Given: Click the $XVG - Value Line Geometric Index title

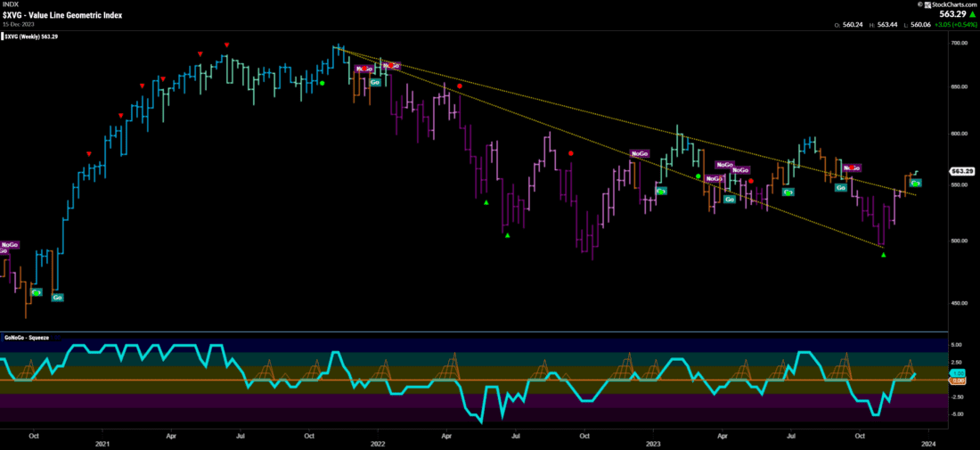Looking at the screenshot, I should [64, 15].
